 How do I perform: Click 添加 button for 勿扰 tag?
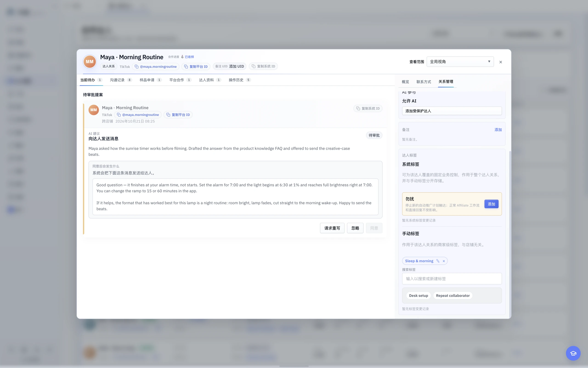(x=491, y=204)
